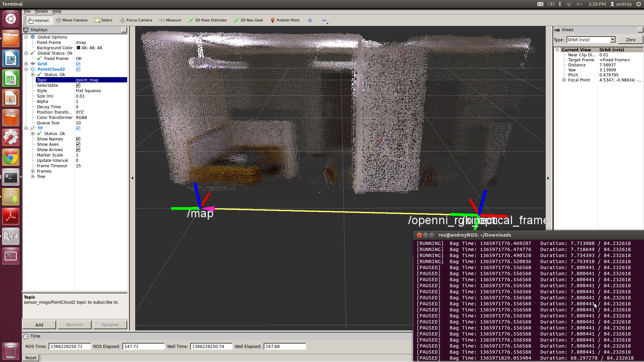Image resolution: width=644 pixels, height=362 pixels.
Task: Open the Terminal from the dock
Action: (x=11, y=177)
